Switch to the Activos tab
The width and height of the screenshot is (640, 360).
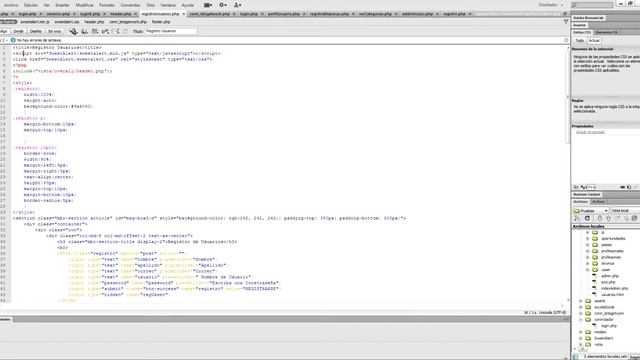(x=598, y=202)
